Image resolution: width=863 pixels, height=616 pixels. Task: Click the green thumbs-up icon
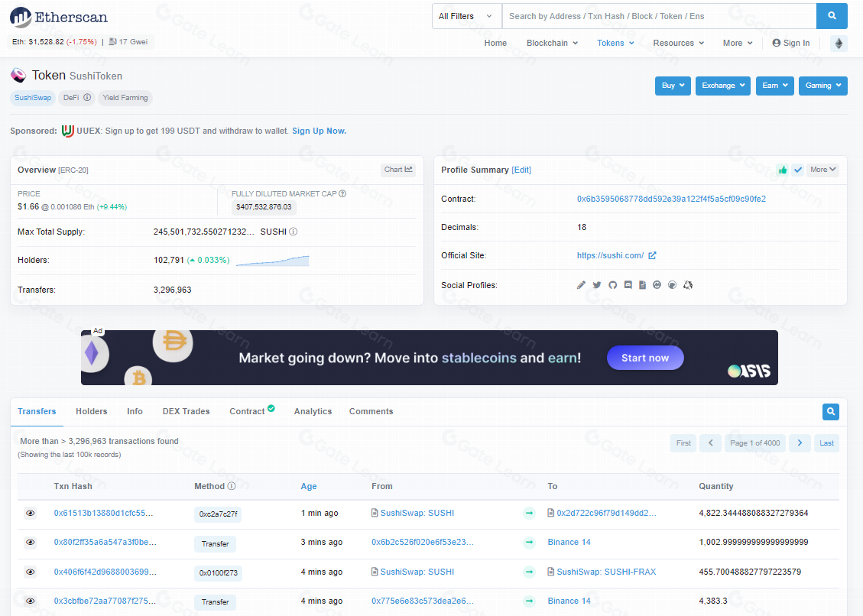pyautogui.click(x=782, y=170)
